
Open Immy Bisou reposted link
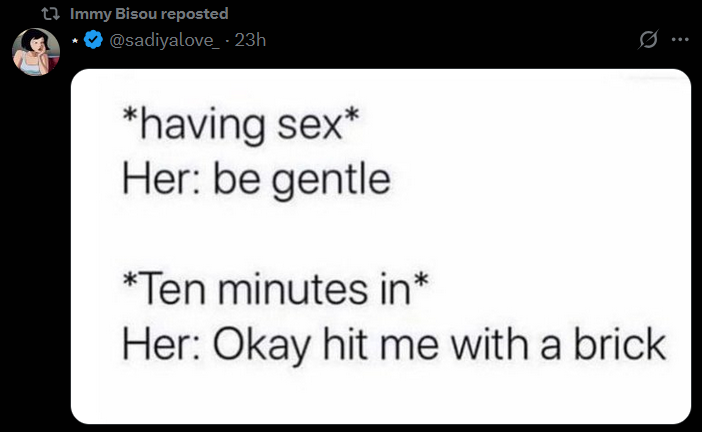[x=149, y=14]
